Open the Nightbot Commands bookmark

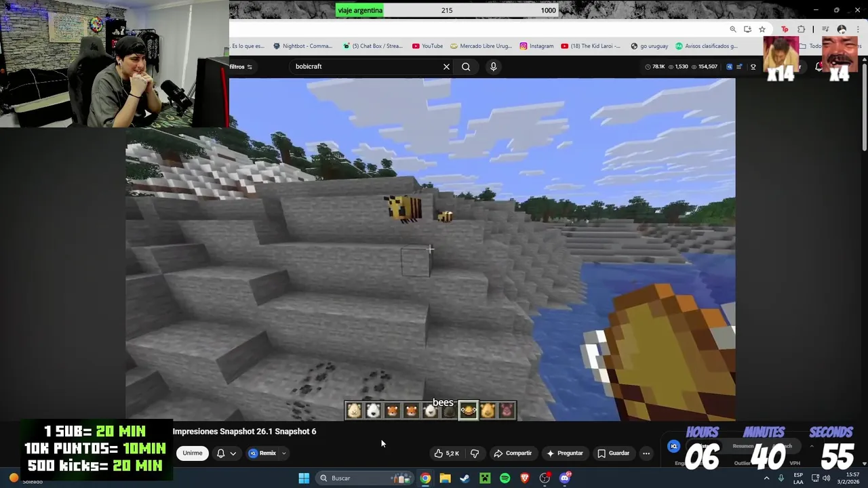pos(302,46)
